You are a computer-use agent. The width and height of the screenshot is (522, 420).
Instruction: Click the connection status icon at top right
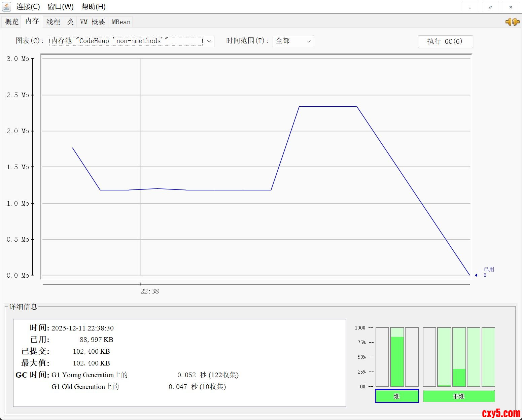[512, 22]
